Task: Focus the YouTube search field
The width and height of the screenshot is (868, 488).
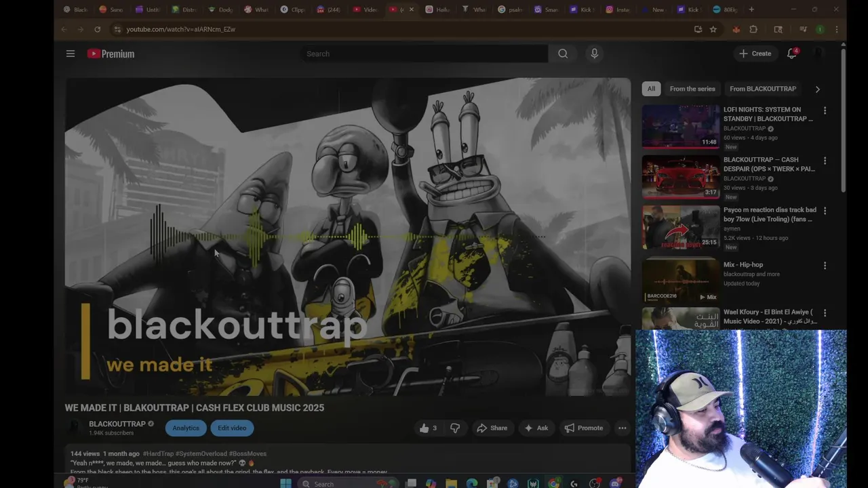Action: tap(425, 54)
